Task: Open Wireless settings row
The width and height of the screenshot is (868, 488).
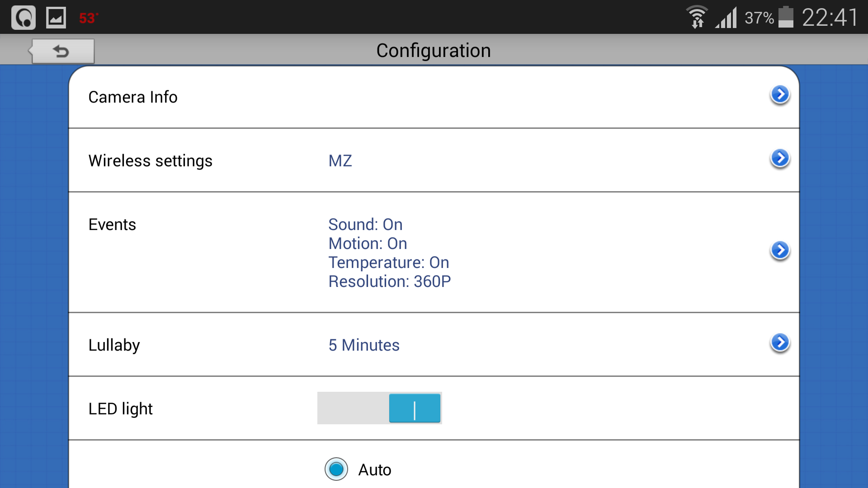Action: tap(150, 161)
